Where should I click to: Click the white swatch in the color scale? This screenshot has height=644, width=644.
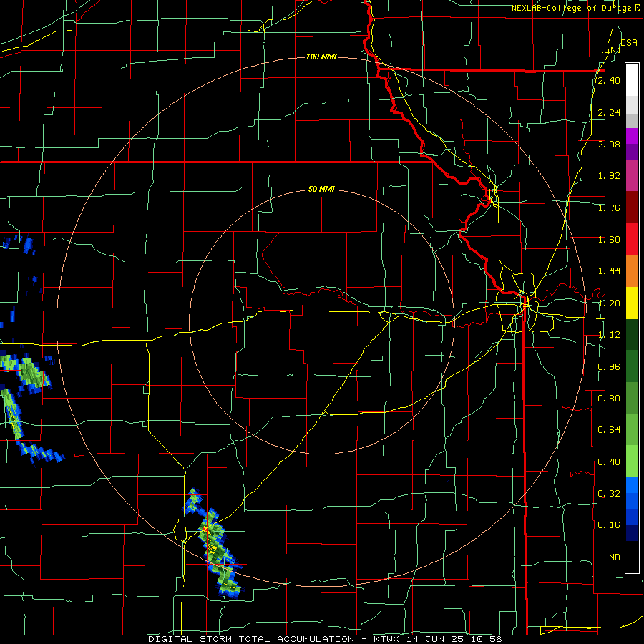[632, 79]
